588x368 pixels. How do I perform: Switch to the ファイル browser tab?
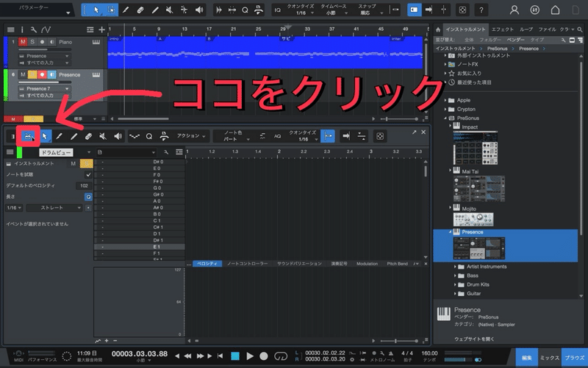pos(547,29)
